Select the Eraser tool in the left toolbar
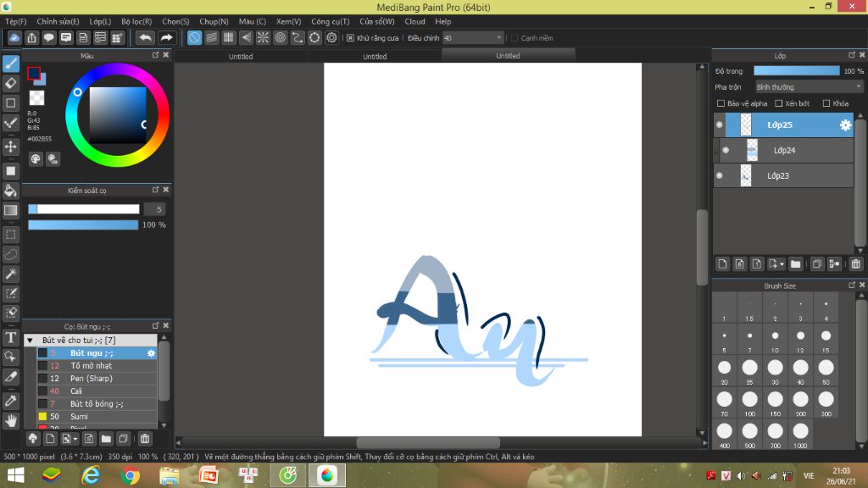Viewport: 868px width, 488px height. point(11,83)
